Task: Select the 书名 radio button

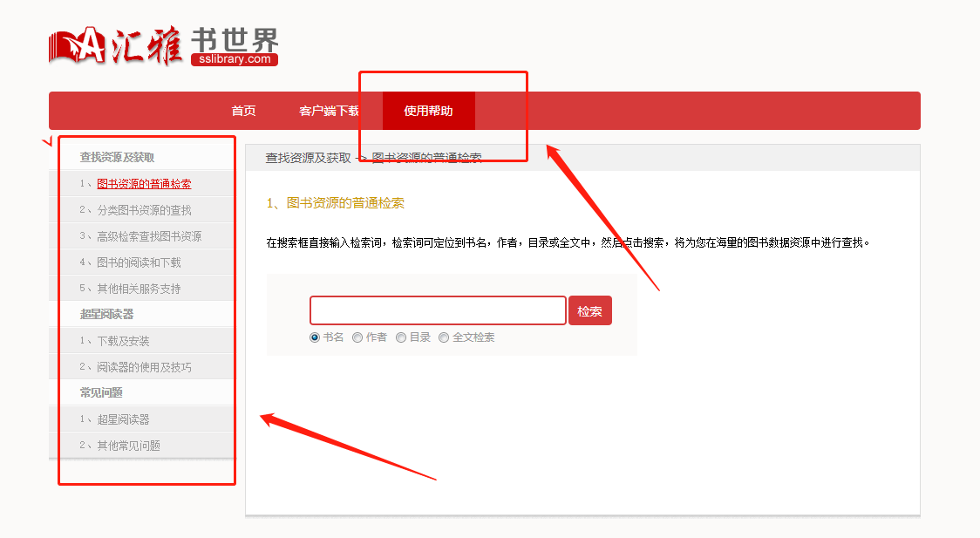Action: tap(315, 337)
